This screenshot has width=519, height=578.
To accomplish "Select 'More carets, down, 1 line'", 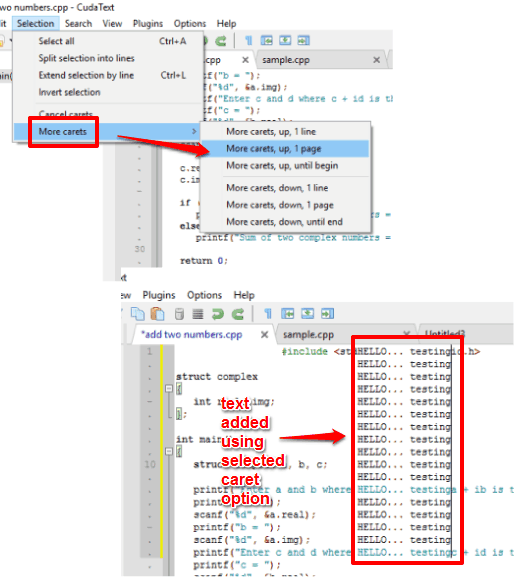I will (x=285, y=188).
